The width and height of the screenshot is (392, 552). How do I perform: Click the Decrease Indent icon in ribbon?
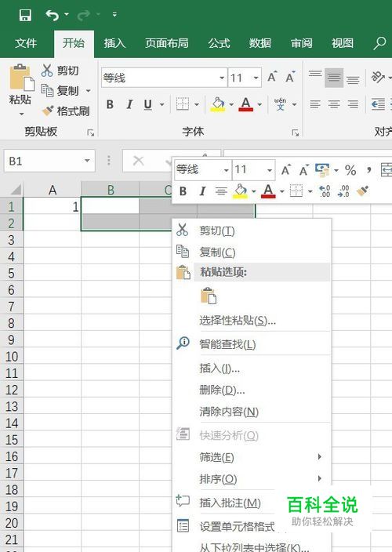pyautogui.click(x=378, y=104)
